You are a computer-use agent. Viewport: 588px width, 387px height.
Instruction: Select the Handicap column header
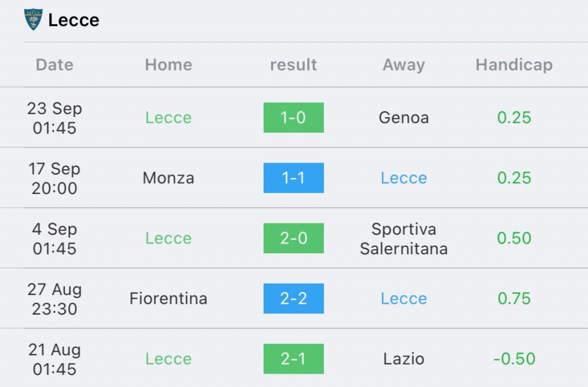pos(514,65)
